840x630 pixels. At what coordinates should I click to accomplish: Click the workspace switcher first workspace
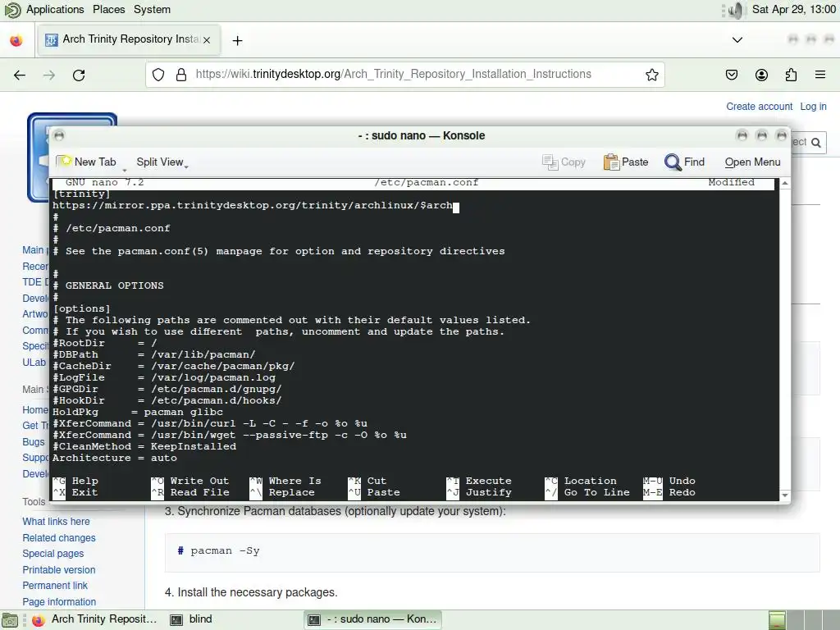click(777, 620)
